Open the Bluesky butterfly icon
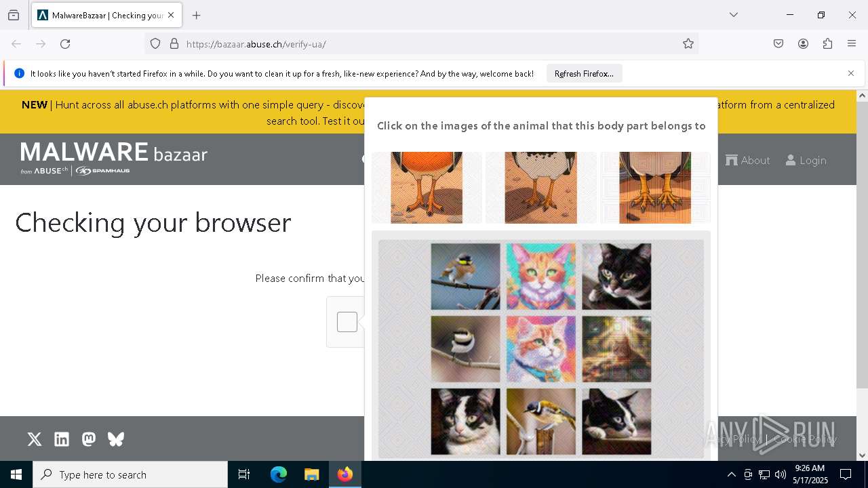 click(116, 439)
